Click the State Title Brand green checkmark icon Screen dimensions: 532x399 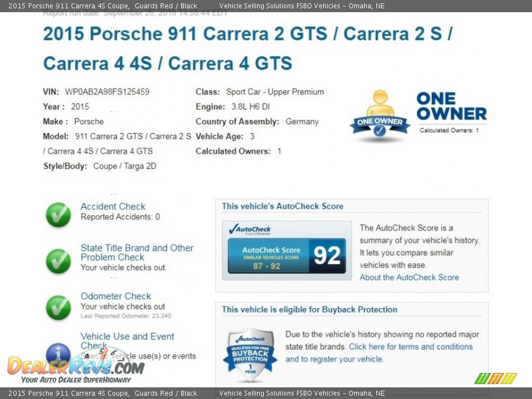tap(58, 261)
